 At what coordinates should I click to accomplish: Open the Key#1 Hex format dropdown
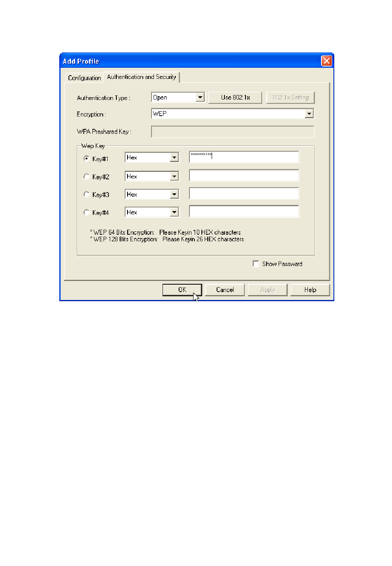(x=175, y=157)
